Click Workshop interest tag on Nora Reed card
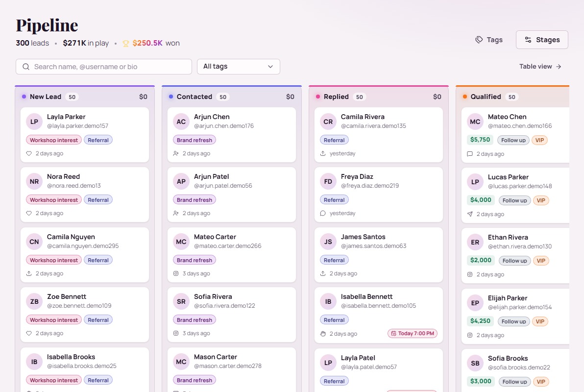Screen dimensions: 584x392 53,200
